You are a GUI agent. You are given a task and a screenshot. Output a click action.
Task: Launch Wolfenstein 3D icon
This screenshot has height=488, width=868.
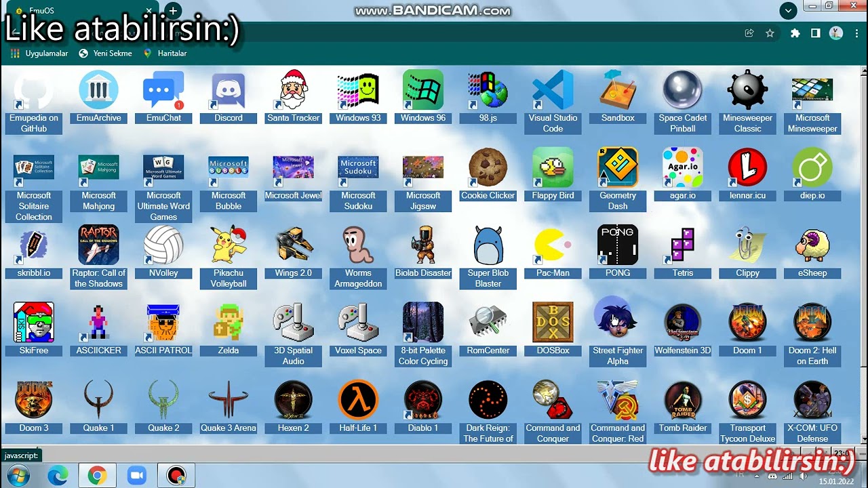click(x=683, y=323)
